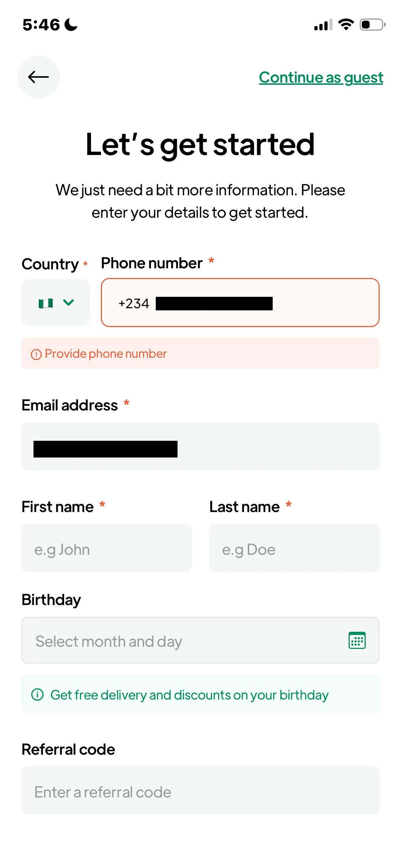Continue as guest
This screenshot has height=868, width=401.
(321, 77)
